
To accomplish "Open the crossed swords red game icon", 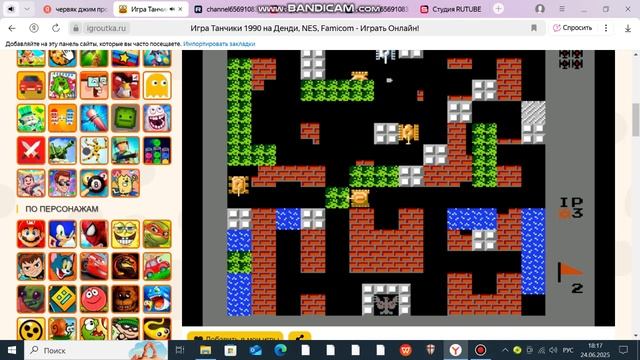I will [31, 151].
